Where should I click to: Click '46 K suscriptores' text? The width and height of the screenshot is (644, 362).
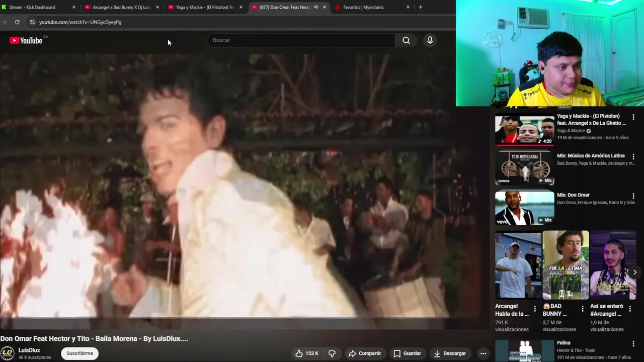(35, 357)
